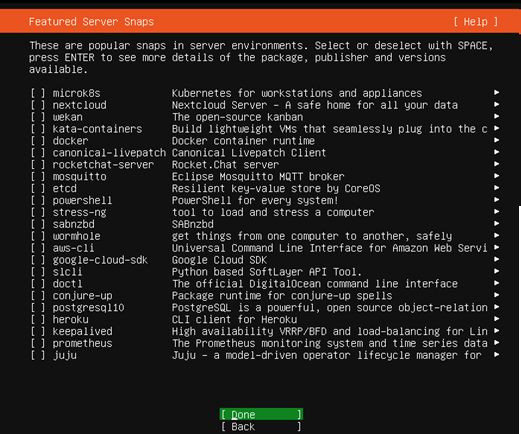Select the mosquitto checkbox
Viewport: 521px width, 434px height.
[38, 177]
